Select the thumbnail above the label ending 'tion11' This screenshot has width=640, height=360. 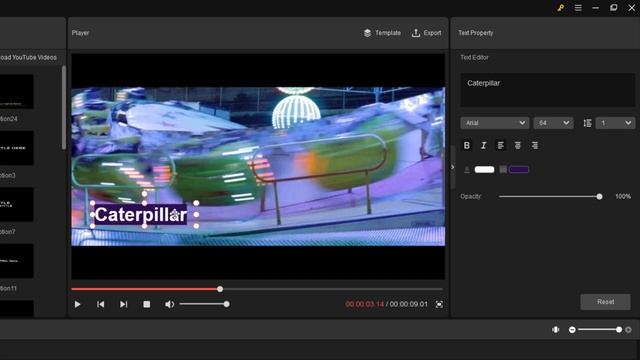pos(17,261)
